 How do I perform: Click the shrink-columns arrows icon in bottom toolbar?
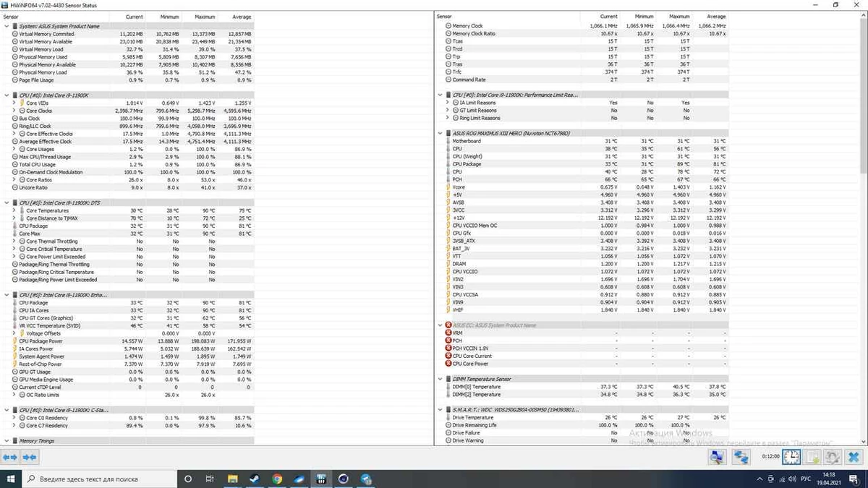[29, 457]
